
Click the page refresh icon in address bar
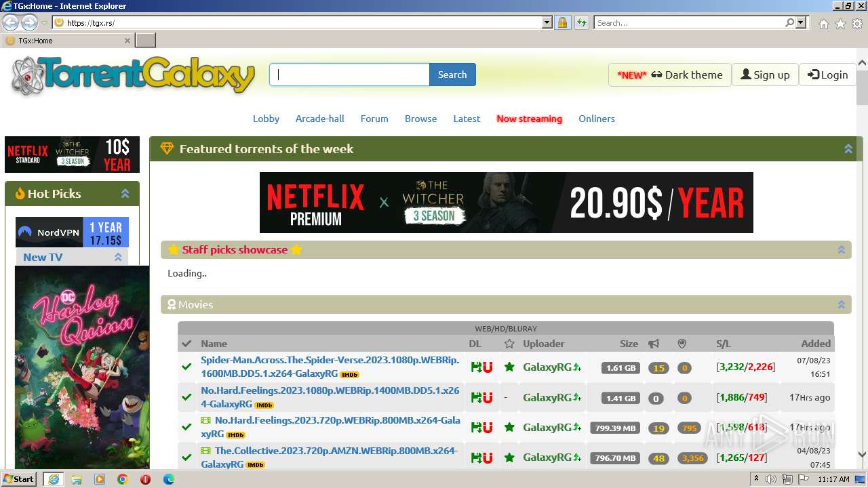pyautogui.click(x=582, y=22)
